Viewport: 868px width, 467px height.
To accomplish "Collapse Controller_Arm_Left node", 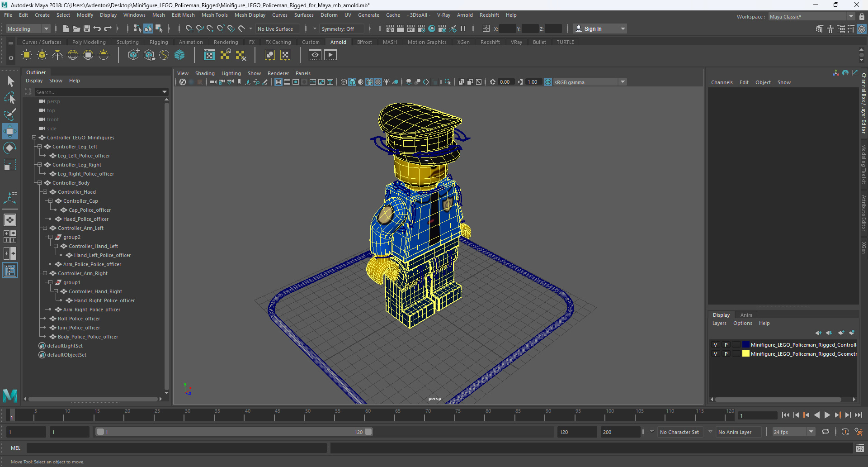I will 45,228.
